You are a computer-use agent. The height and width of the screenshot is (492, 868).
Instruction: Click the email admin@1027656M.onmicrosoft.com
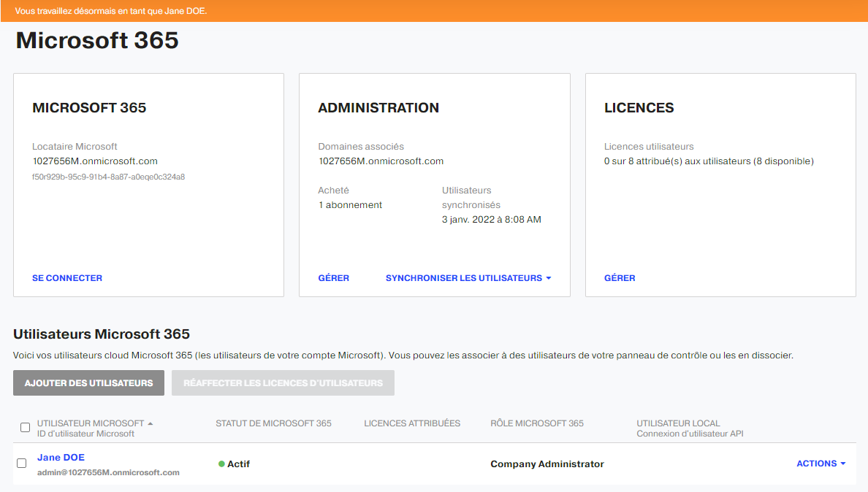click(x=108, y=472)
